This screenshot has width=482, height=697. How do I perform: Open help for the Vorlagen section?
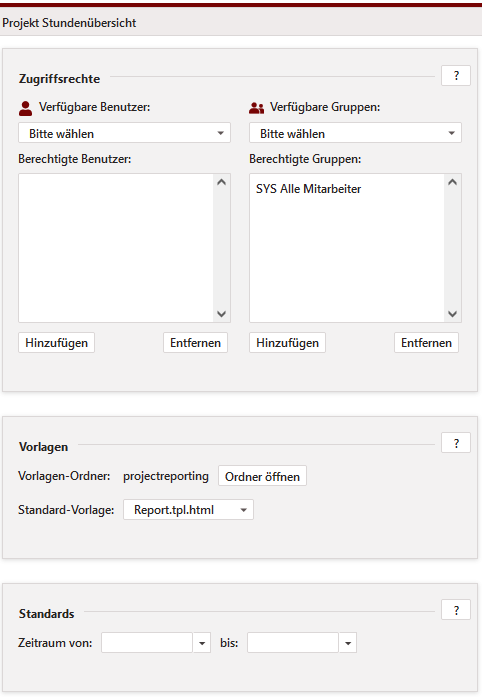click(456, 443)
